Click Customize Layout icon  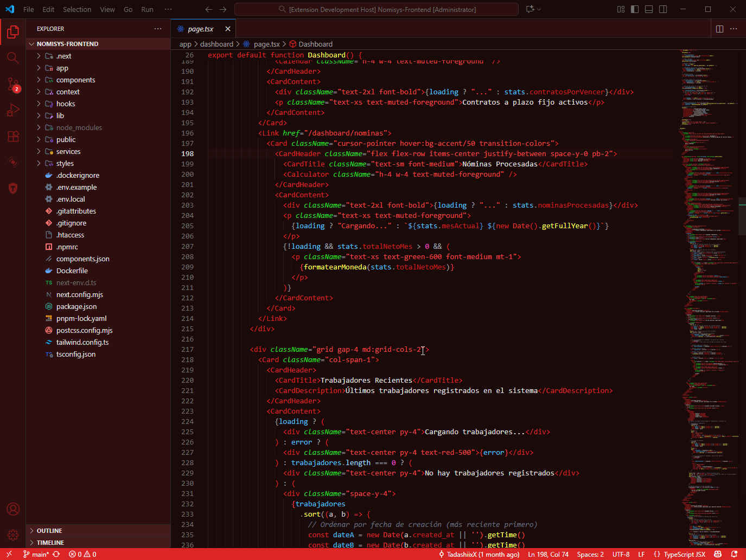[x=621, y=9]
